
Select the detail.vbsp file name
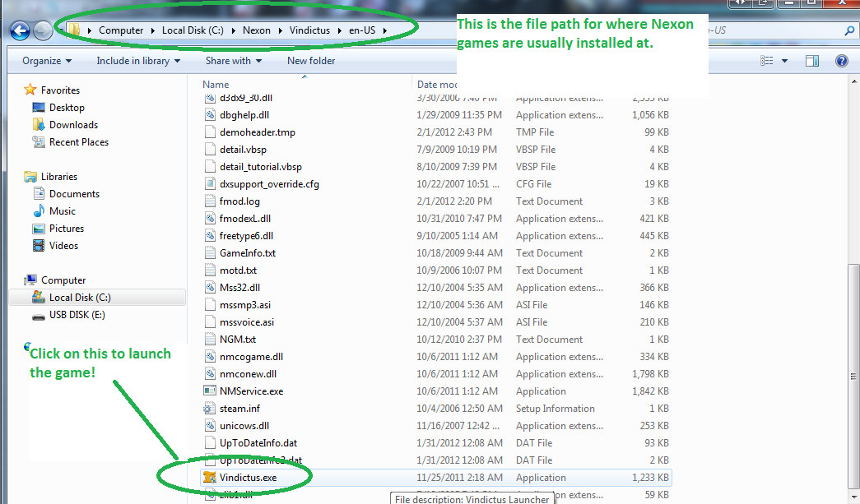243,150
